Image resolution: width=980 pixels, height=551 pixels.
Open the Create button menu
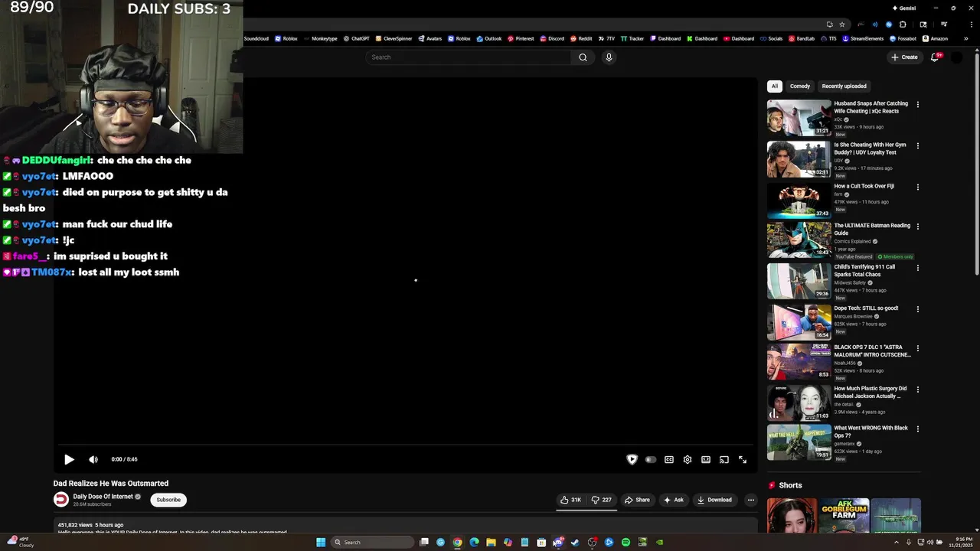point(904,57)
